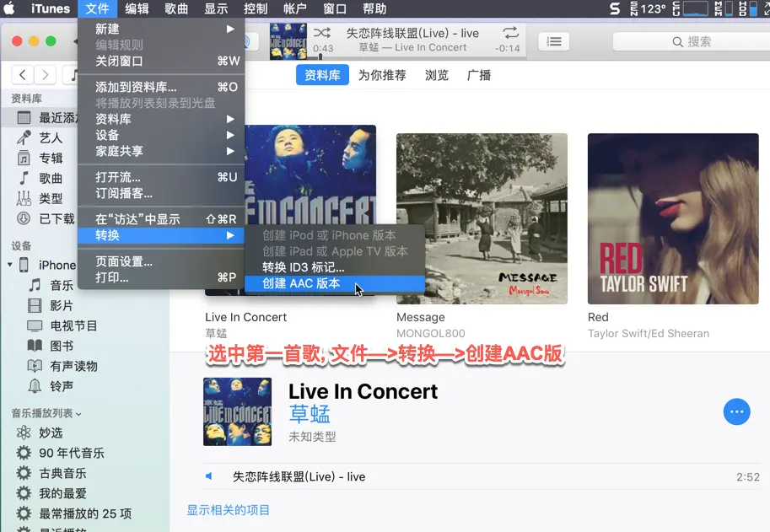This screenshot has width=770, height=532.
Task: Choose Open Stream menu item
Action: pos(161,177)
